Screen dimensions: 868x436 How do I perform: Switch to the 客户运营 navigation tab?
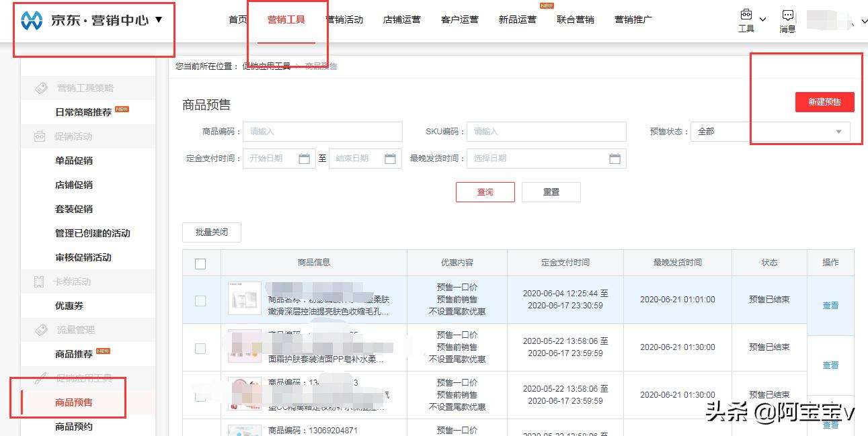pos(459,19)
